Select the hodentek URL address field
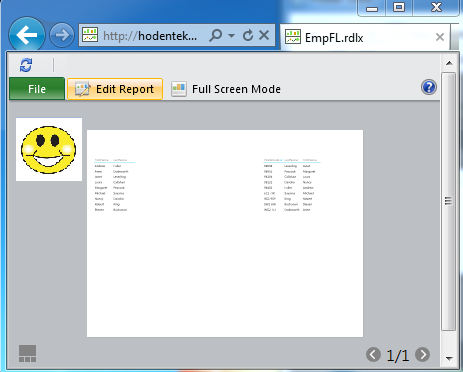This screenshot has width=463, height=372. point(150,35)
